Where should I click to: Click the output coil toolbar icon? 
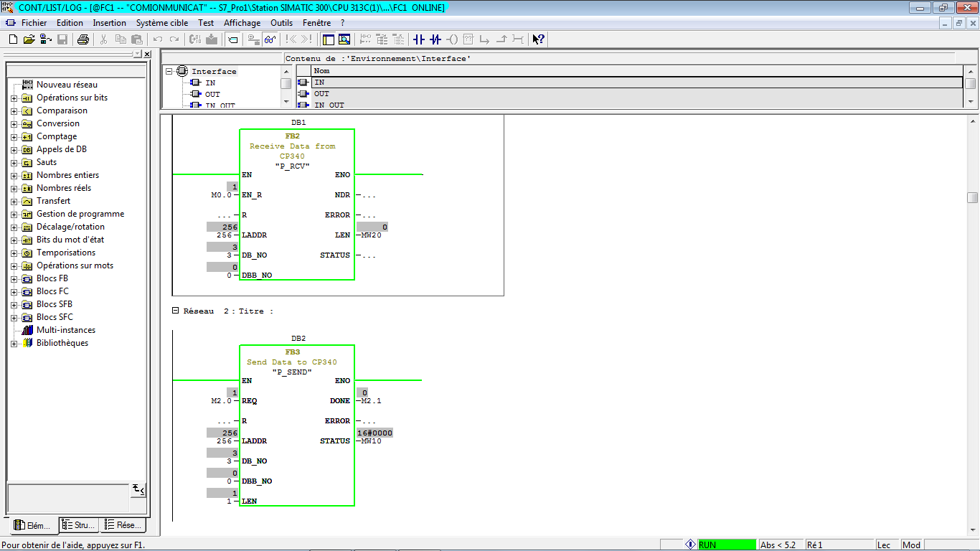click(452, 39)
